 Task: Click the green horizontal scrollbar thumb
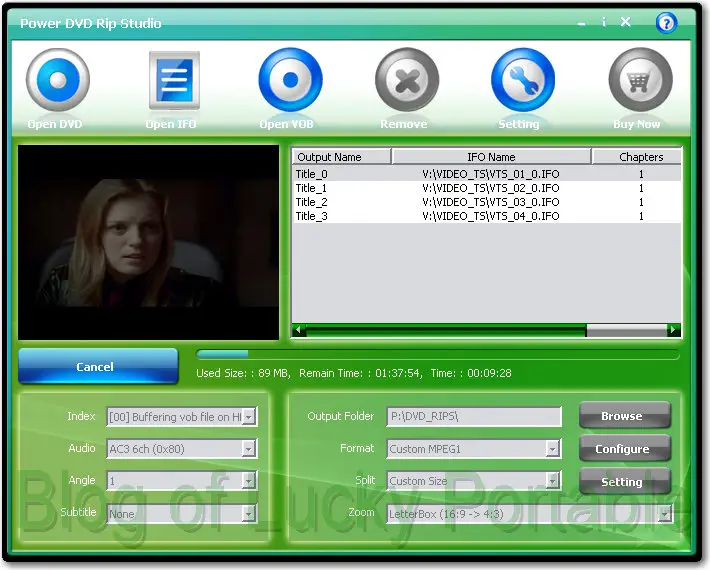(x=446, y=331)
